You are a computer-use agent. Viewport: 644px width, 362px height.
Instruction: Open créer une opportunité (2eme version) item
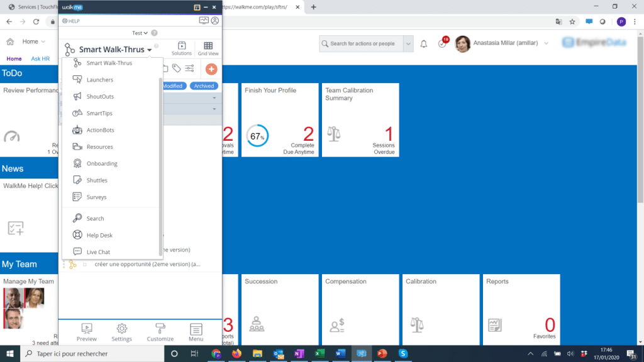click(147, 265)
